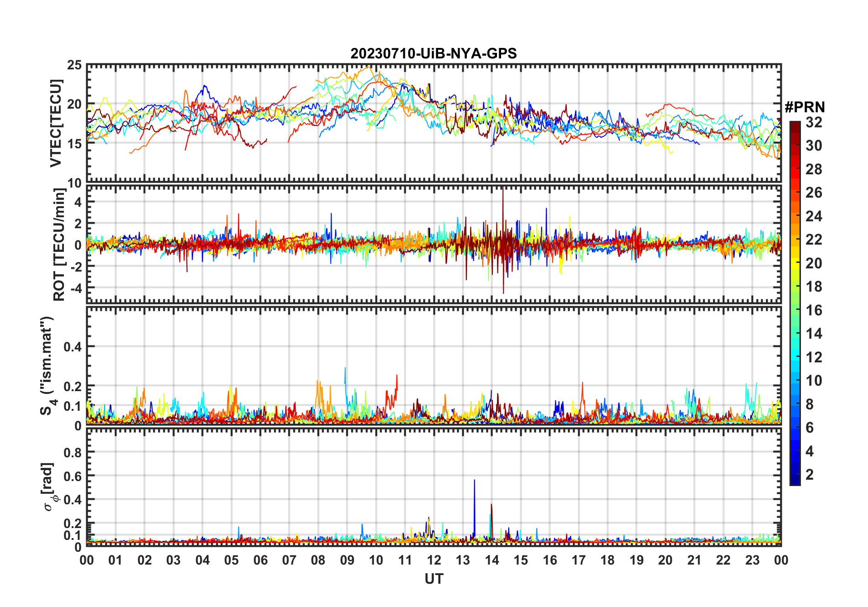Click UT axis tick label "05"
868x607 pixels.
click(231, 560)
